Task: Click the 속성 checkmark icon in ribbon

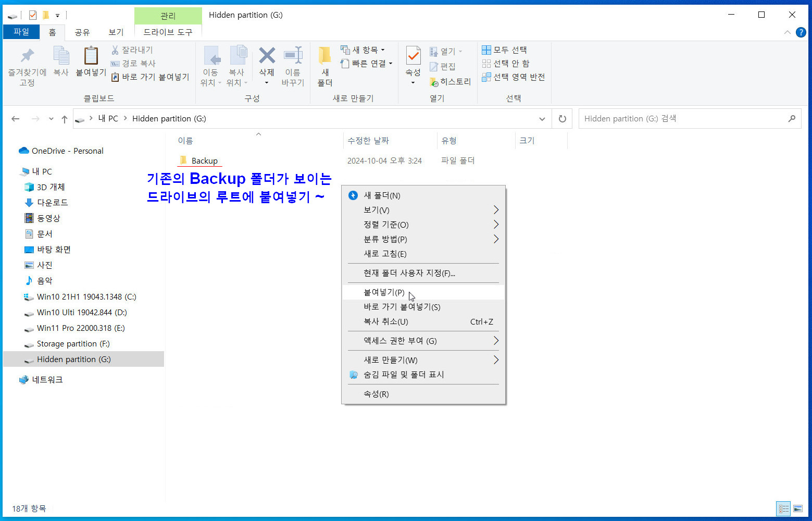Action: click(x=413, y=55)
